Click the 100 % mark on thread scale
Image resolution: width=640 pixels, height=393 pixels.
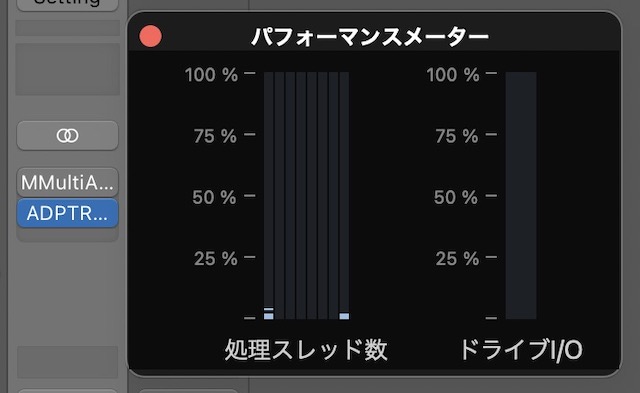tap(211, 75)
